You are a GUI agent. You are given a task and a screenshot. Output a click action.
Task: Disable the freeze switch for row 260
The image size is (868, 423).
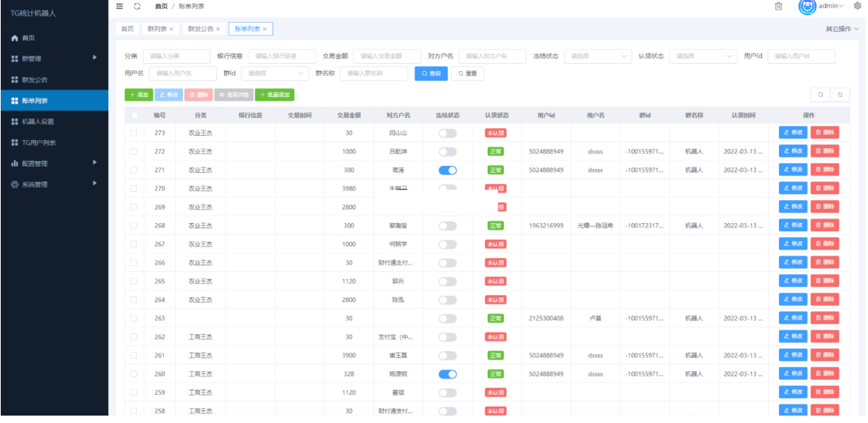(x=447, y=374)
